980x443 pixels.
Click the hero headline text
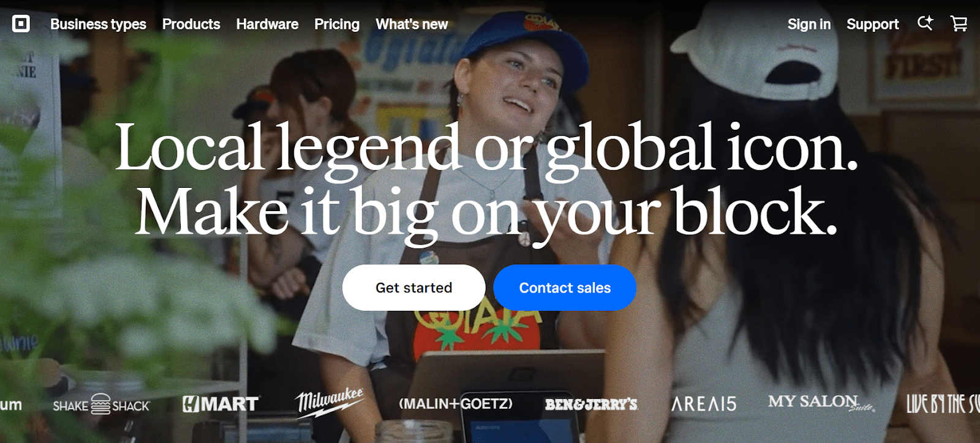[x=486, y=180]
